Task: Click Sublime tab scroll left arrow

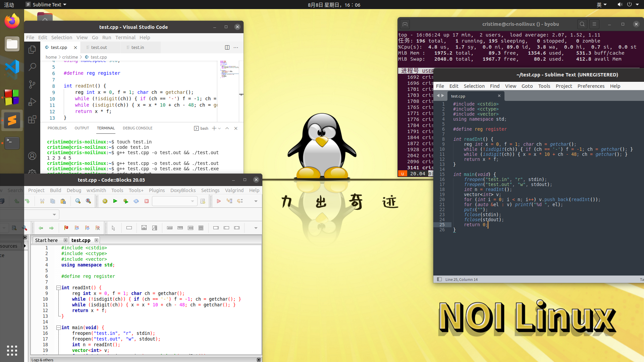Action: click(438, 96)
